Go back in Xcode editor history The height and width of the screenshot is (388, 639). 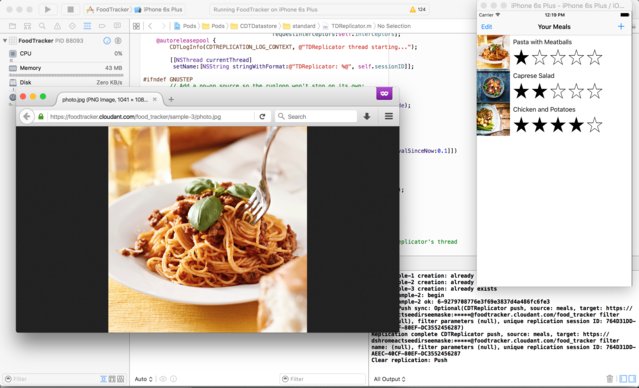coord(150,26)
